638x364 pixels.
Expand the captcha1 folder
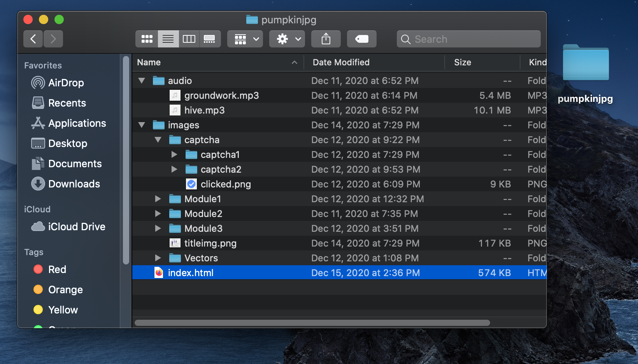[x=174, y=155]
